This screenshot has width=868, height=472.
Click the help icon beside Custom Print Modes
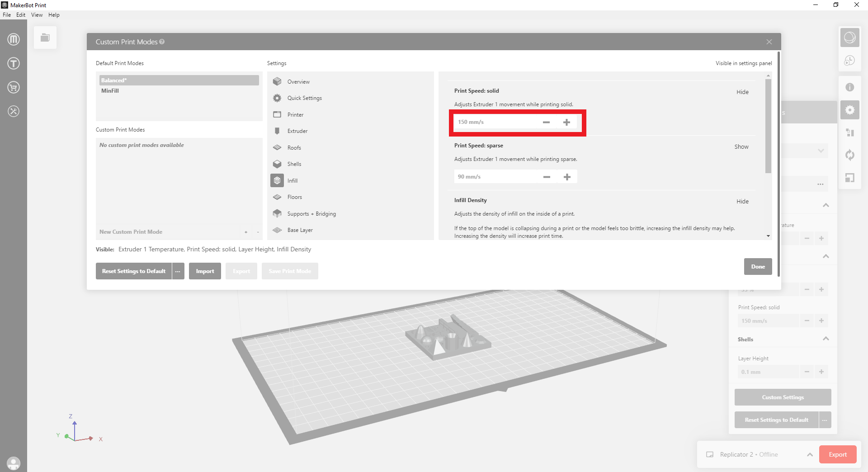pos(162,42)
